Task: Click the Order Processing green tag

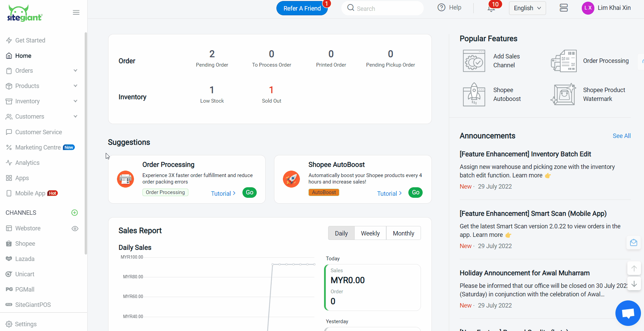Action: point(165,192)
